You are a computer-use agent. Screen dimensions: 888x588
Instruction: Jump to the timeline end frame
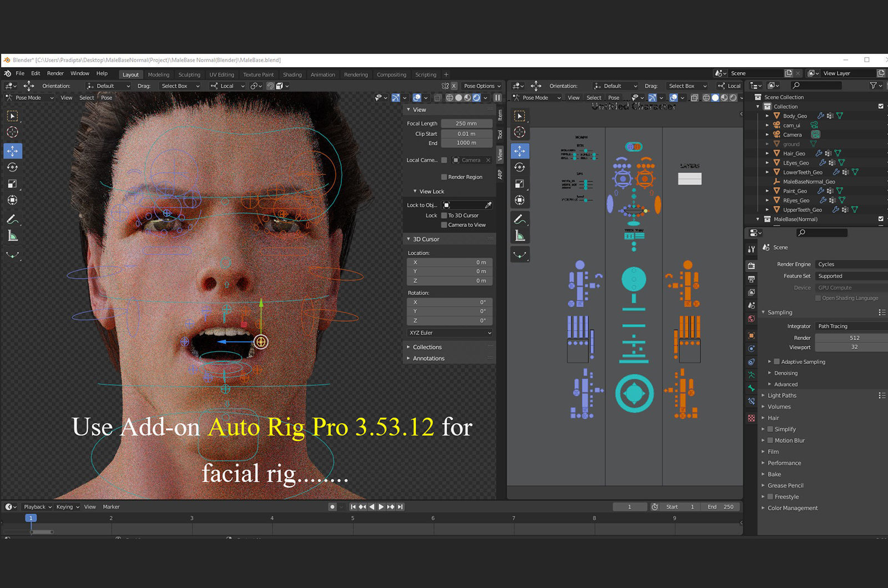coord(400,507)
